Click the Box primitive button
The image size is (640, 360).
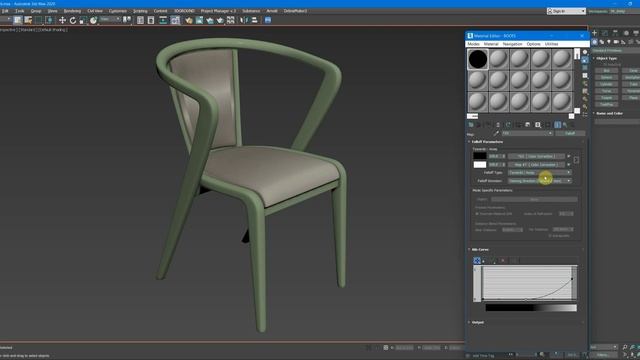[x=607, y=71]
